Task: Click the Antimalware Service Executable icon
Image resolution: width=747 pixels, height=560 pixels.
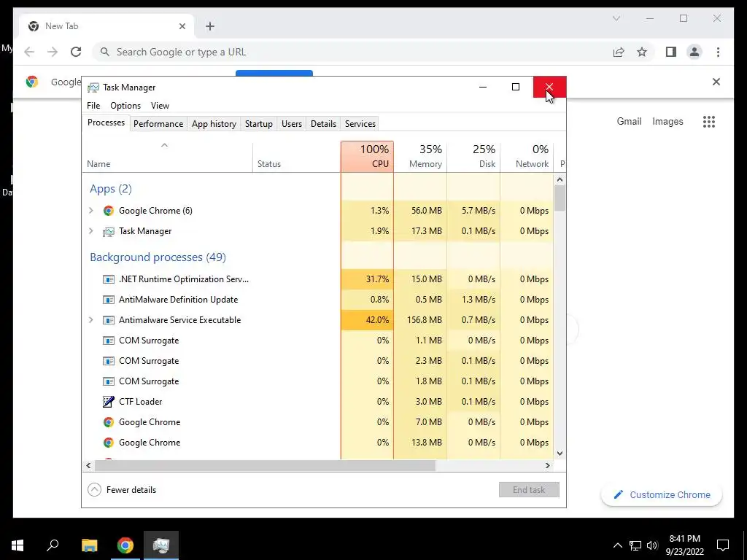Action: pyautogui.click(x=109, y=321)
